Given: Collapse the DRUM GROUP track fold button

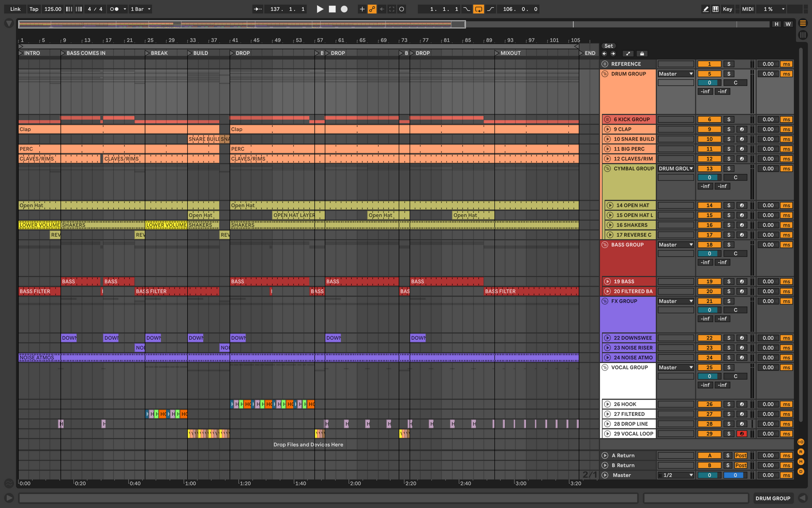Looking at the screenshot, I should coord(605,74).
